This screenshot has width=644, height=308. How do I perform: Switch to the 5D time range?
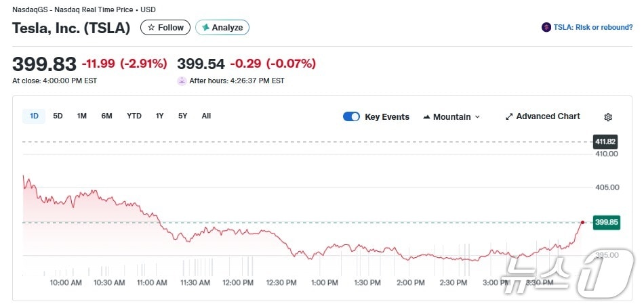[58, 116]
